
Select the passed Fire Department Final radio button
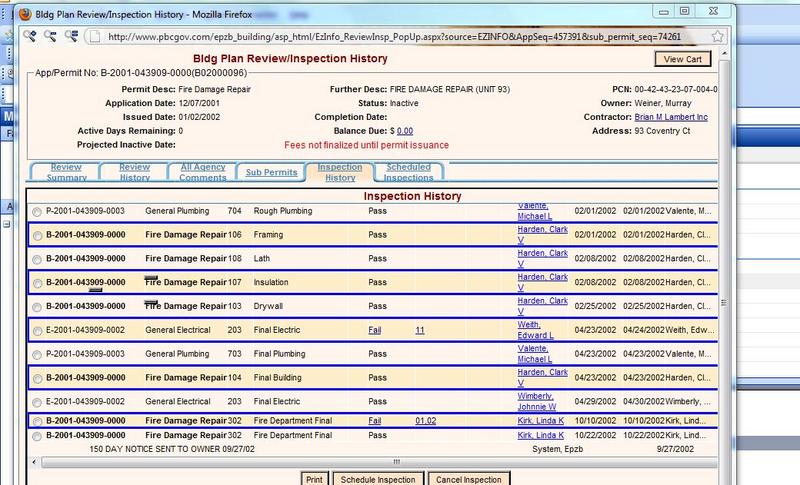coord(37,437)
